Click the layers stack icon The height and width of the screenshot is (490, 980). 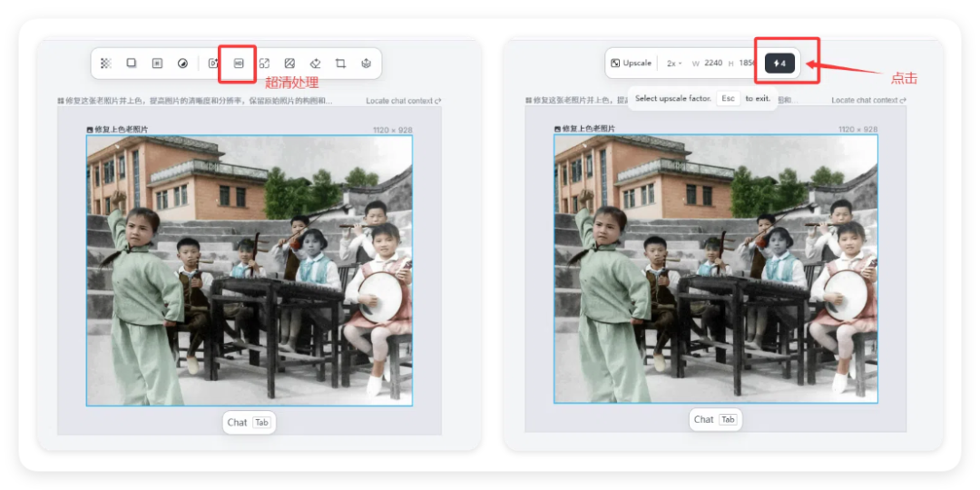[x=366, y=64]
